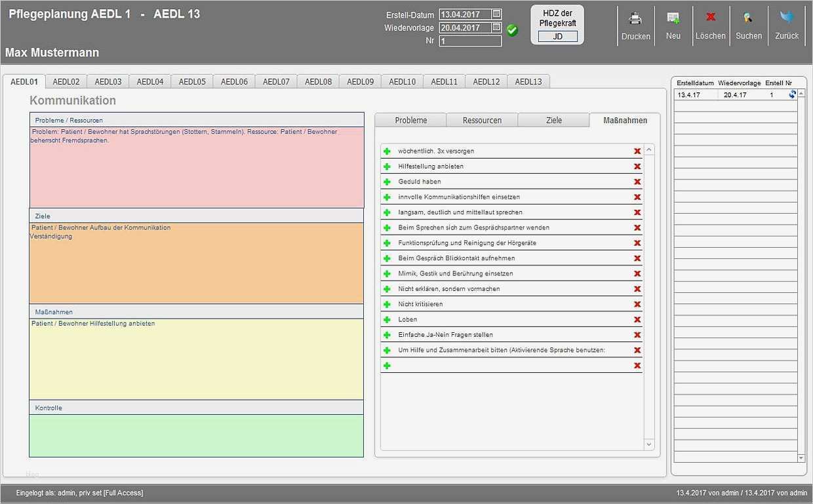Create a new entry with Neu icon
The height and width of the screenshot is (504, 813).
673,18
